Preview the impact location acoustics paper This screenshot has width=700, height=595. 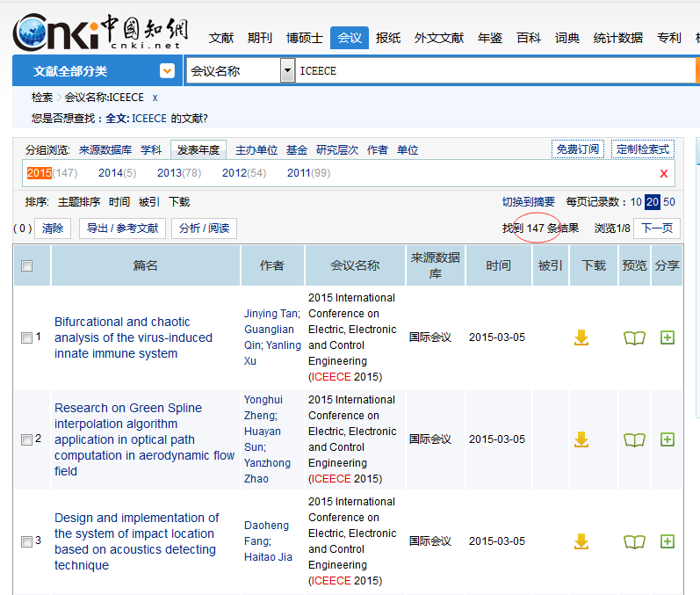tap(634, 542)
